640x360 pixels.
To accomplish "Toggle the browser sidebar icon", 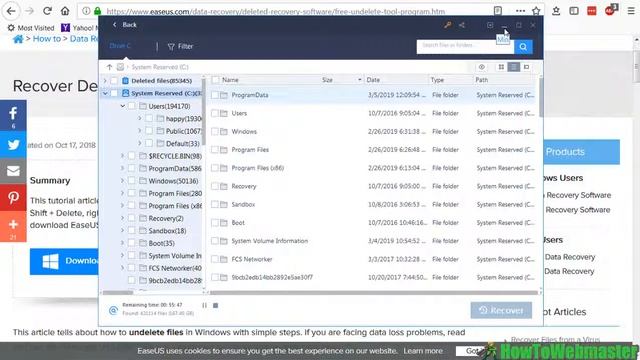I will coord(574,11).
